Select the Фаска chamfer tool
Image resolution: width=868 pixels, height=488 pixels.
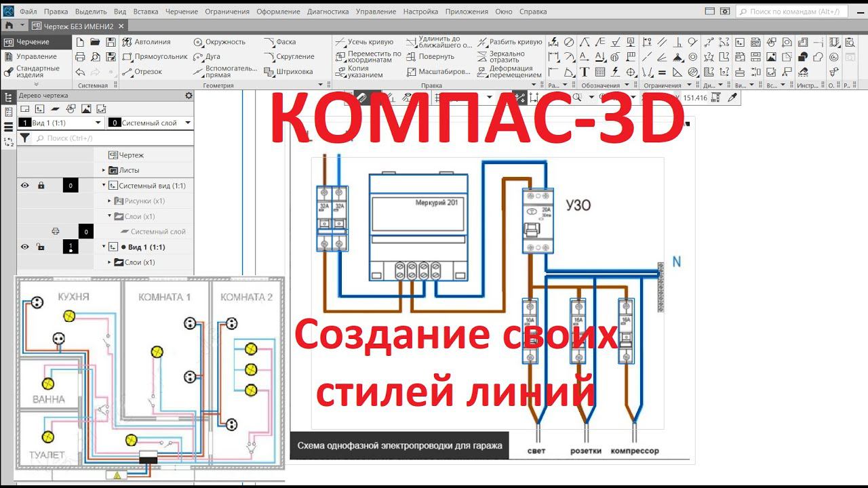click(x=280, y=42)
